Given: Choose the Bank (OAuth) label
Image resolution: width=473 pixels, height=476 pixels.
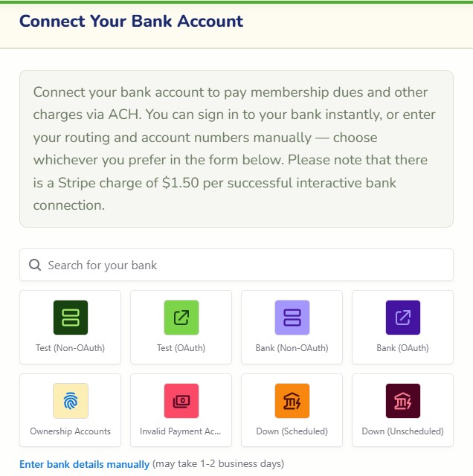Looking at the screenshot, I should point(402,348).
